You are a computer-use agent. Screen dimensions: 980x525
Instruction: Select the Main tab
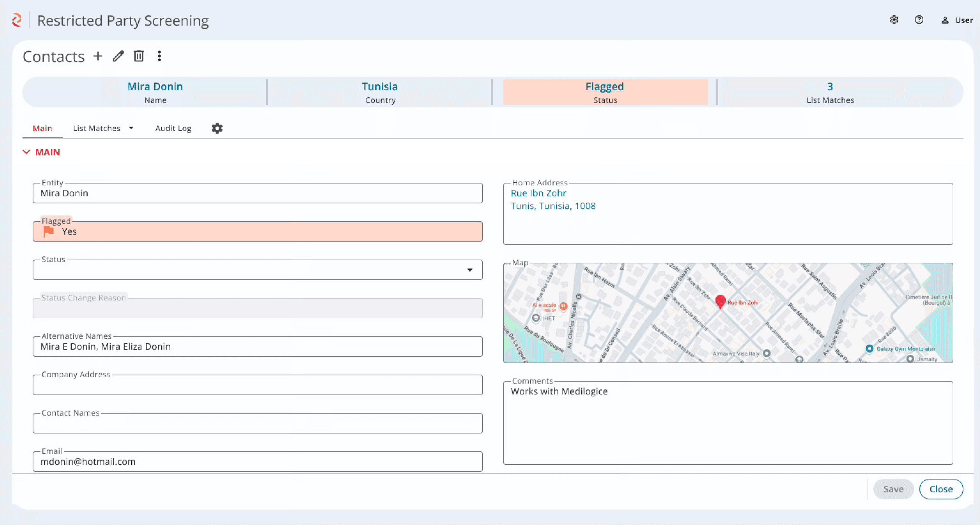pyautogui.click(x=42, y=128)
